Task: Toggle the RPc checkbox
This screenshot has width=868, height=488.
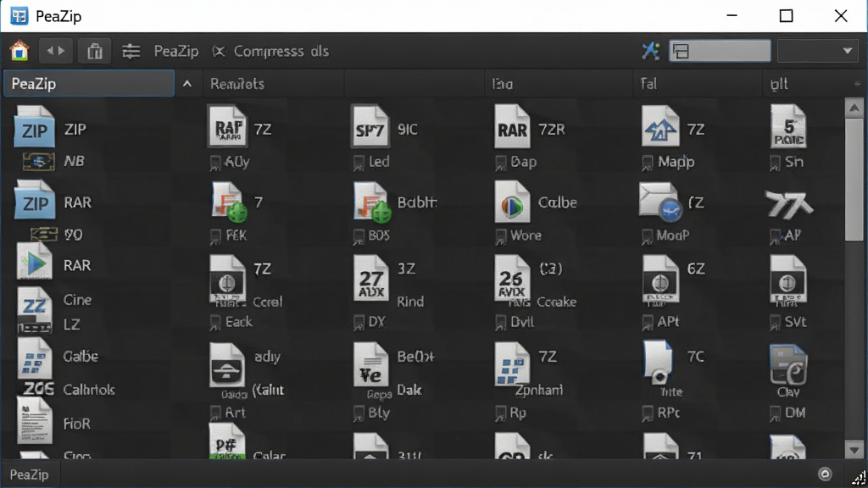Action: pyautogui.click(x=647, y=413)
